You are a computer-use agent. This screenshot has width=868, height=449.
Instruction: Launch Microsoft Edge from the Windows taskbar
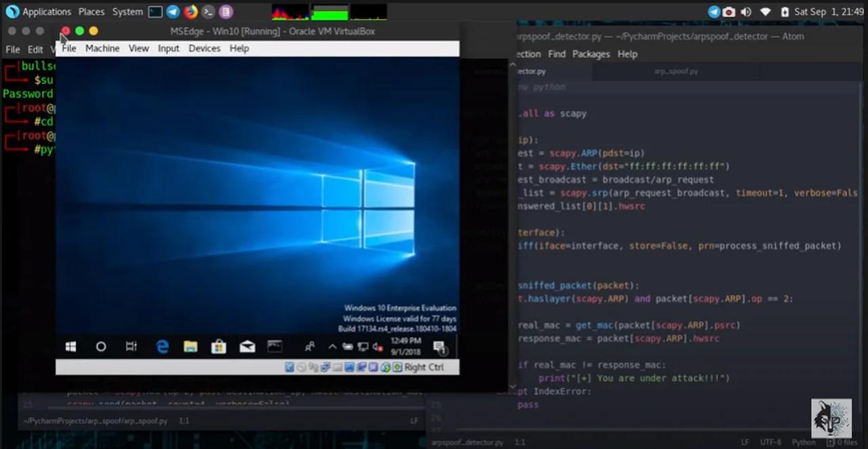pyautogui.click(x=163, y=347)
